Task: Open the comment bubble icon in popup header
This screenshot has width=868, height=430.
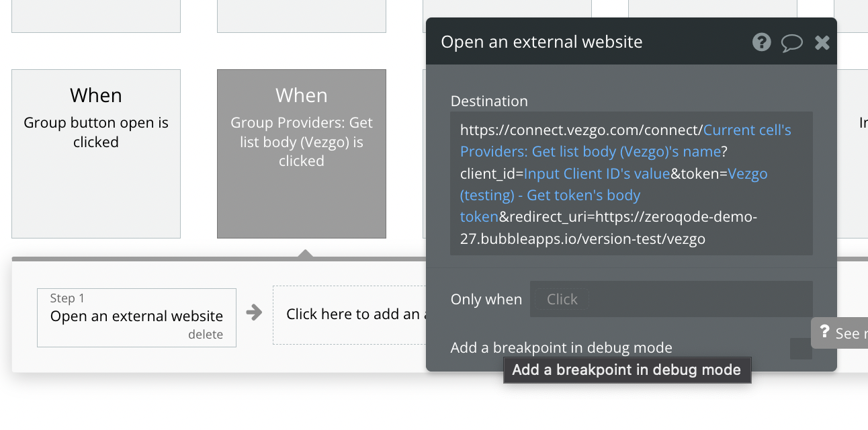Action: 792,43
